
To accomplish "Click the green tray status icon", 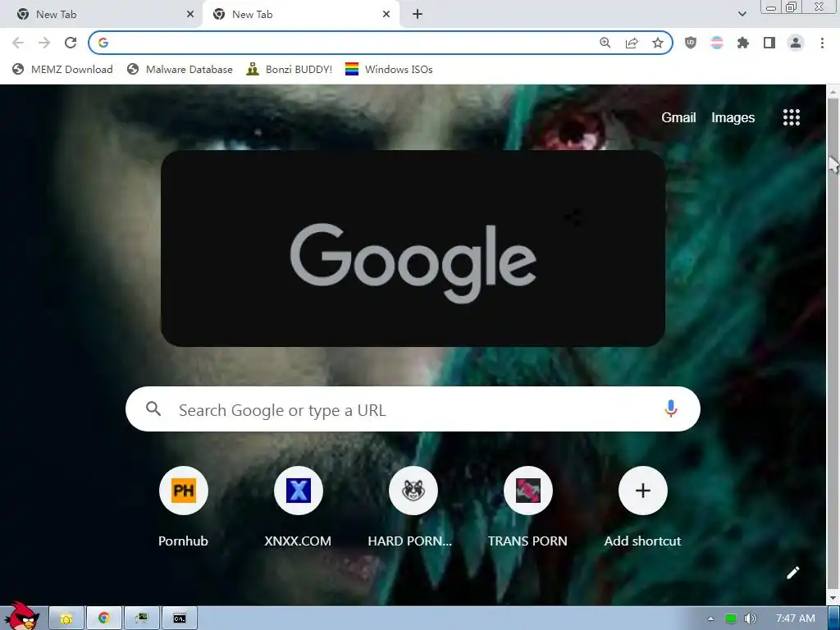I will [730, 619].
